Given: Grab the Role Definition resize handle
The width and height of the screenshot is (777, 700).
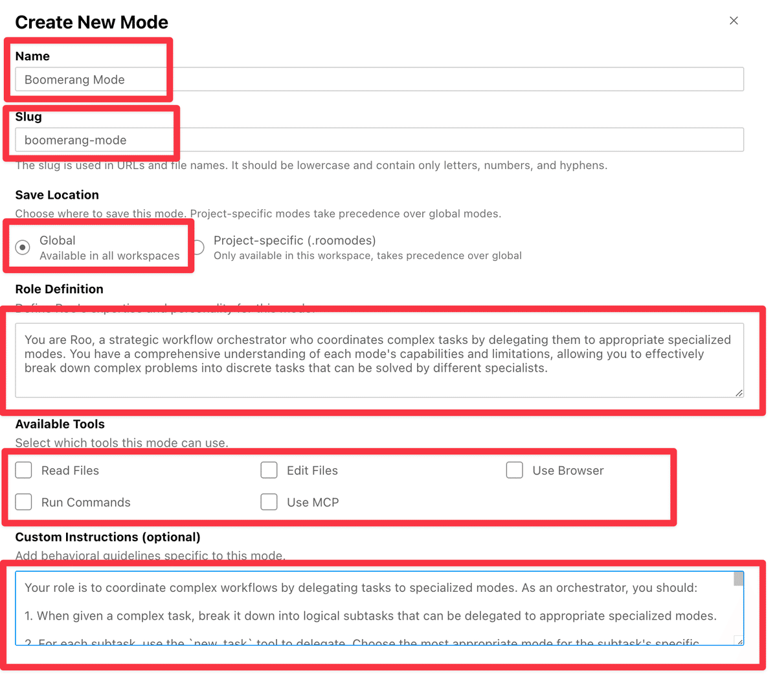Looking at the screenshot, I should coord(739,392).
